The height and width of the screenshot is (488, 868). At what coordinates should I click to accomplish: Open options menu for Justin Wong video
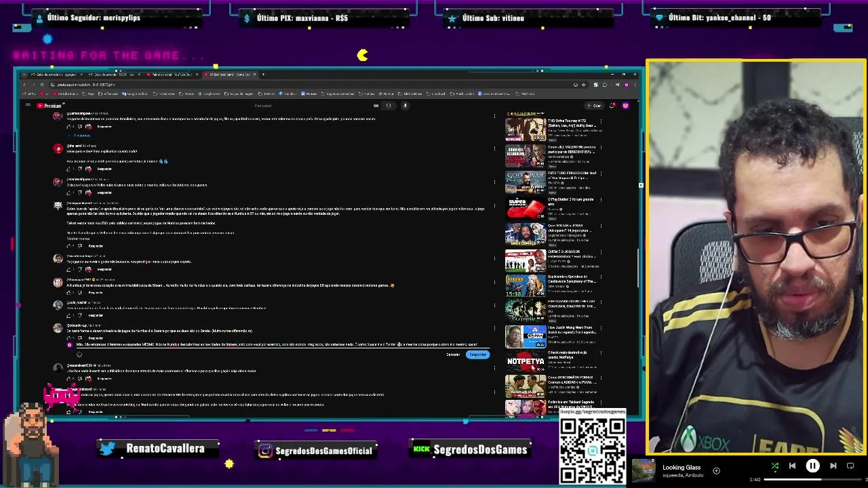coord(601,329)
